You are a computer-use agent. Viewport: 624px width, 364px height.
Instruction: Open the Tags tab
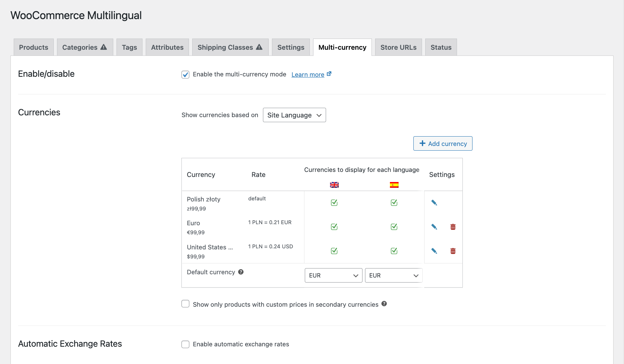pyautogui.click(x=129, y=47)
